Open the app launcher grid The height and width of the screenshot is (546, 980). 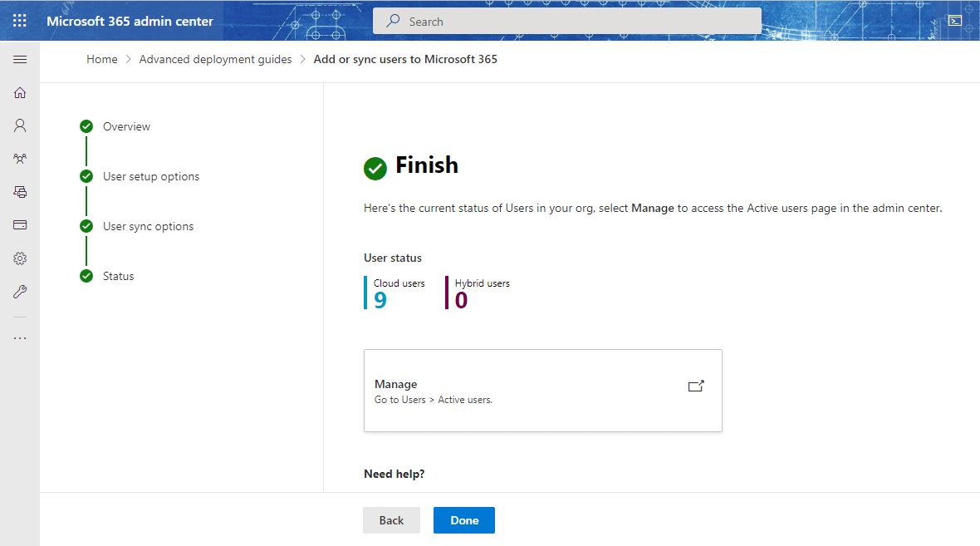(x=19, y=21)
